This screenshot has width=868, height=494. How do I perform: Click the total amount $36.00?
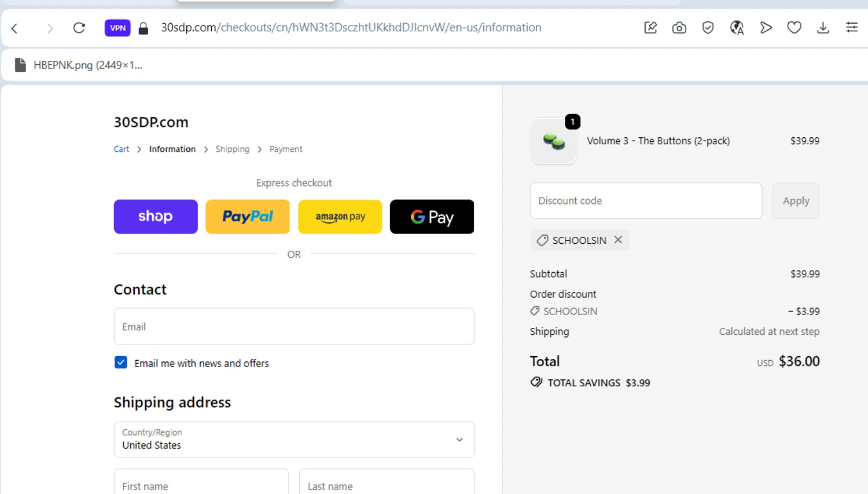pyautogui.click(x=799, y=361)
